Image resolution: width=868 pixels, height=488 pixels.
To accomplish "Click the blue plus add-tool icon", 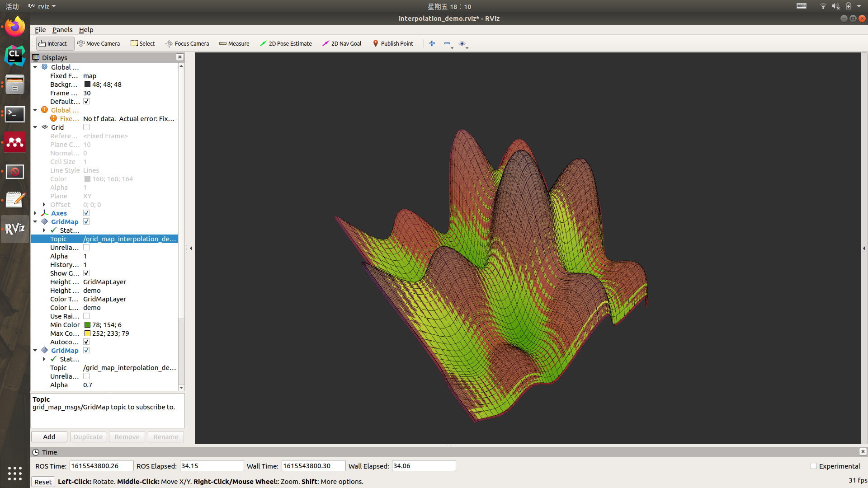I will click(432, 43).
